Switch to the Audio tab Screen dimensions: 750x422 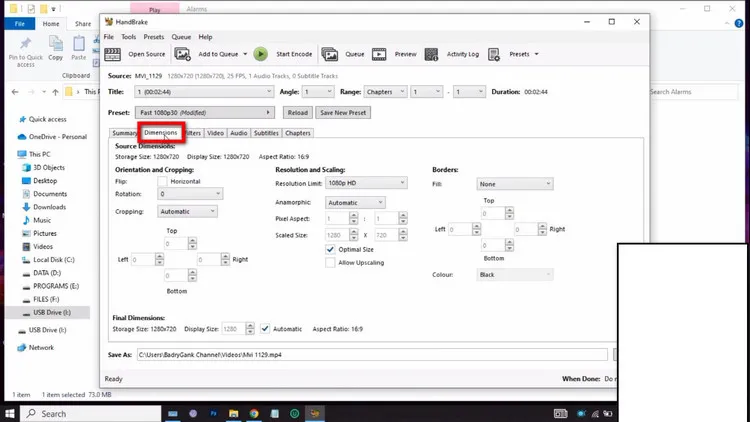click(x=239, y=133)
